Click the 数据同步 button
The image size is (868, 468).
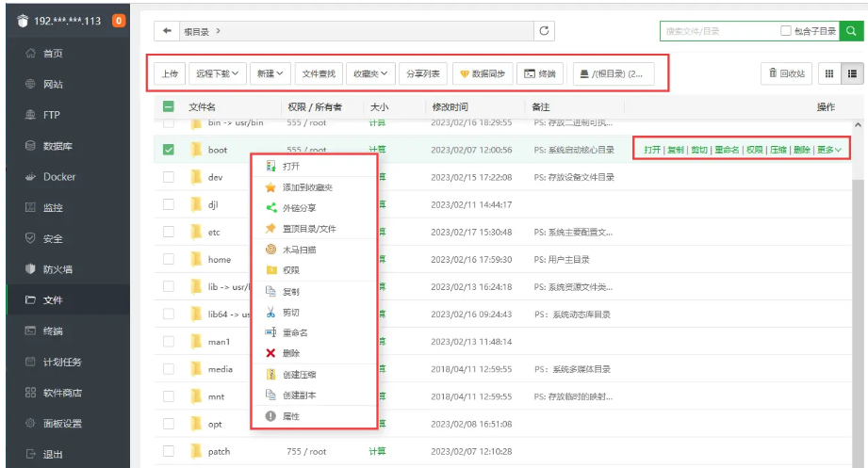(x=482, y=73)
